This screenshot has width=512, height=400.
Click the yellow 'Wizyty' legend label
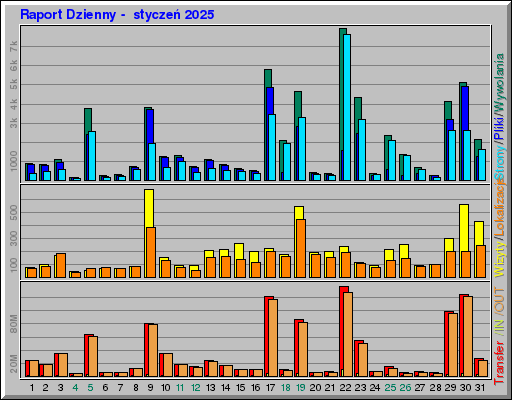click(x=499, y=258)
